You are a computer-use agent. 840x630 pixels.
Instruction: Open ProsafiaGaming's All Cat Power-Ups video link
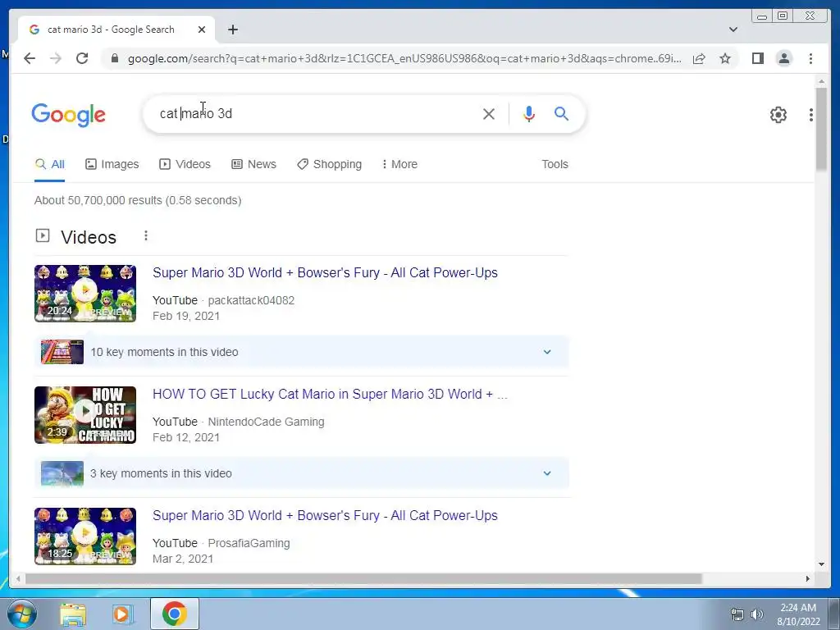pos(325,515)
